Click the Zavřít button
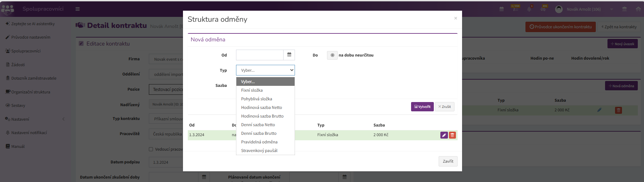Viewport: 644px width, 182px height. 448,161
